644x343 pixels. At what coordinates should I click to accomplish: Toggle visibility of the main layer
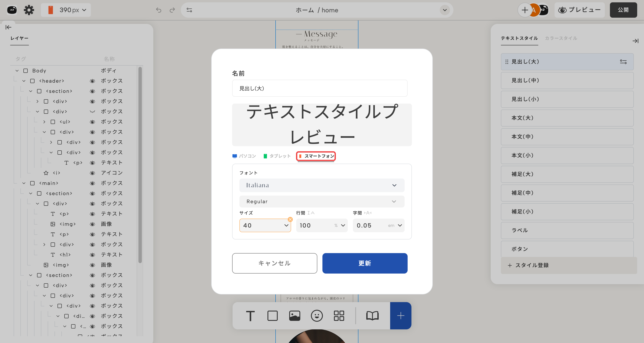pos(92,183)
